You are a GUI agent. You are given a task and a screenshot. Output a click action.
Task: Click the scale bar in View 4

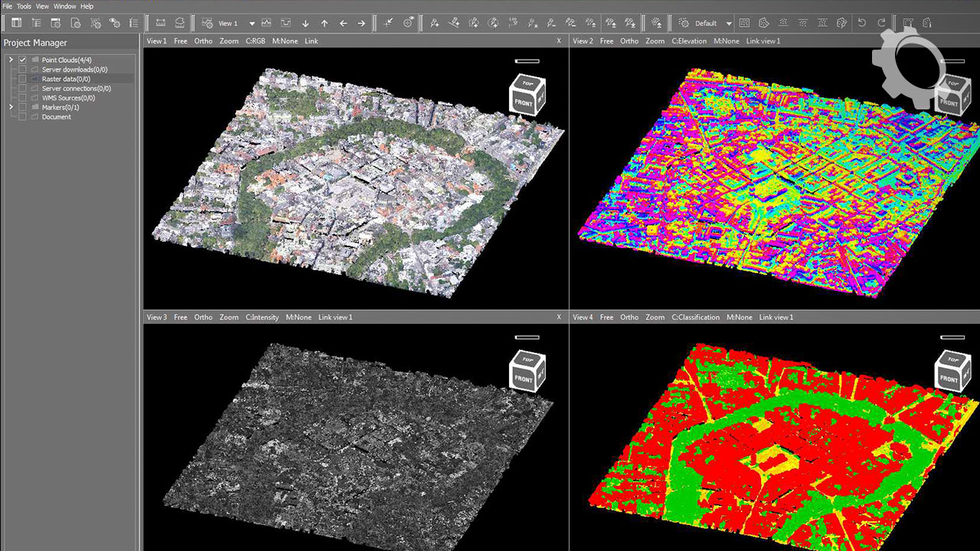[x=952, y=337]
